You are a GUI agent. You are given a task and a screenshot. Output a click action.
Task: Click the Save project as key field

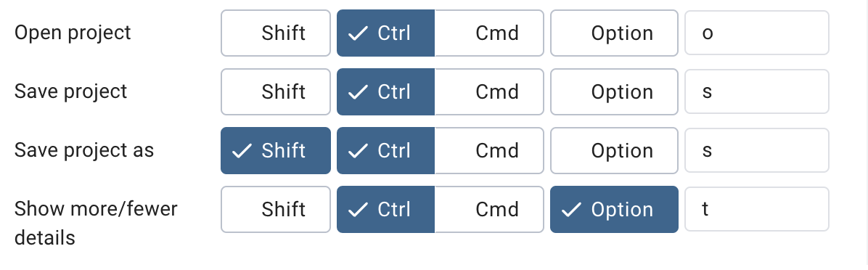tap(757, 150)
